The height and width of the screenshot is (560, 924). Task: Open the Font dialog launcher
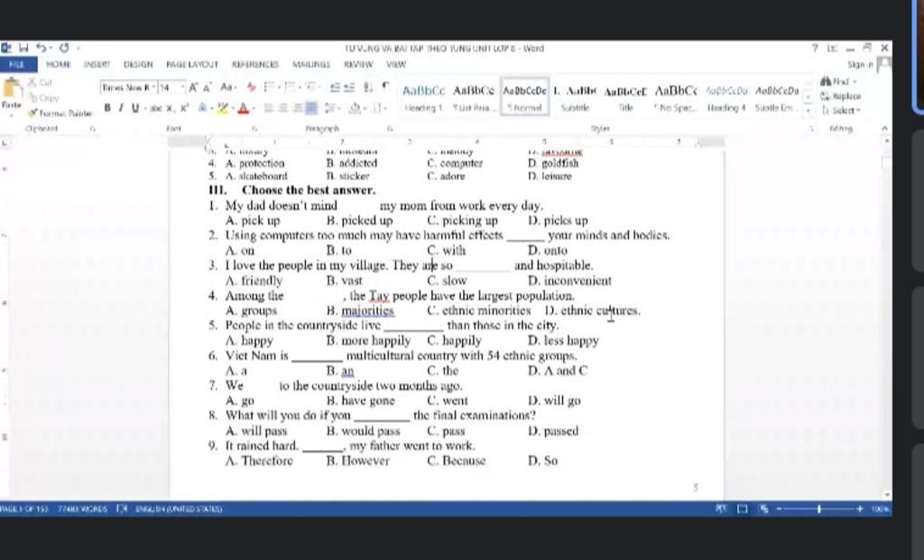click(254, 128)
